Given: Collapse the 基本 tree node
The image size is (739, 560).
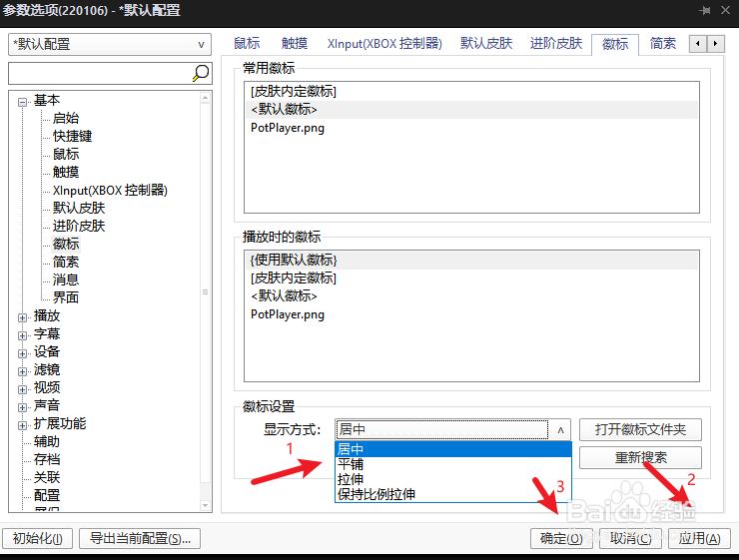Looking at the screenshot, I should (22, 102).
